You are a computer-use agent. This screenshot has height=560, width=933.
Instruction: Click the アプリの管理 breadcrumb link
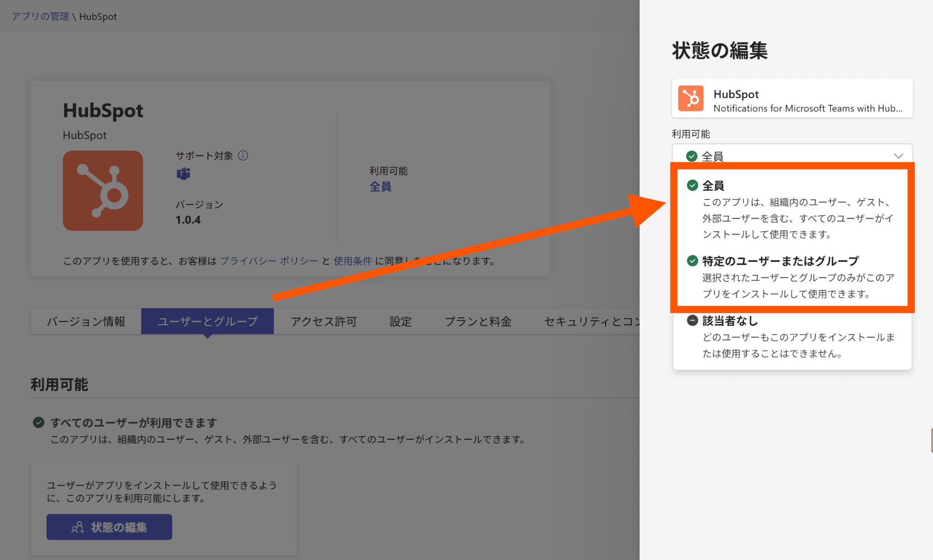[40, 16]
